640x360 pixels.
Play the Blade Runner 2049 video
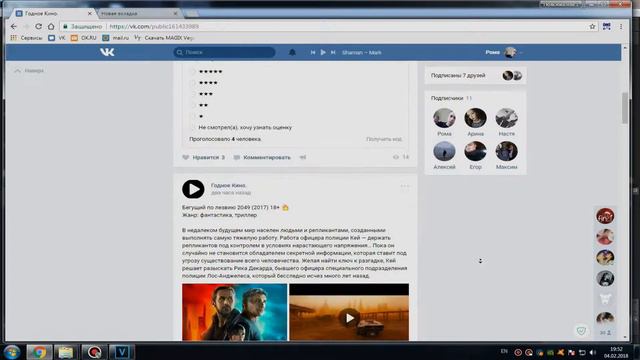tap(349, 318)
